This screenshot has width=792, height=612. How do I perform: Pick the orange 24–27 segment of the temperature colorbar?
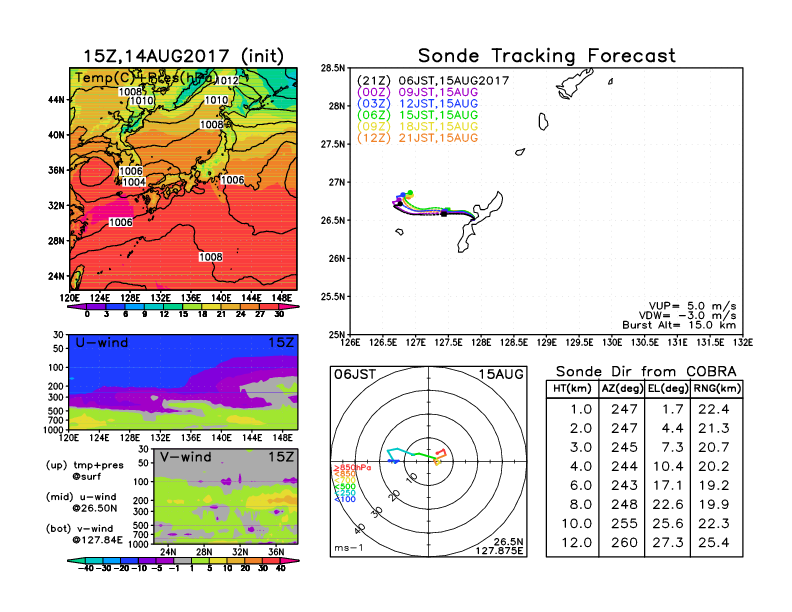tap(250, 307)
